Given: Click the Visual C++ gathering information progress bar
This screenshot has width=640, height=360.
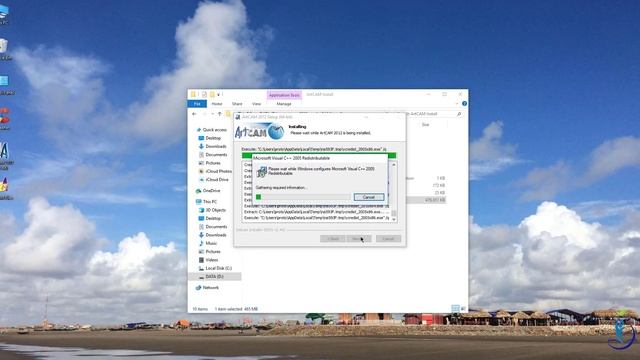Looking at the screenshot, I should point(303,197).
